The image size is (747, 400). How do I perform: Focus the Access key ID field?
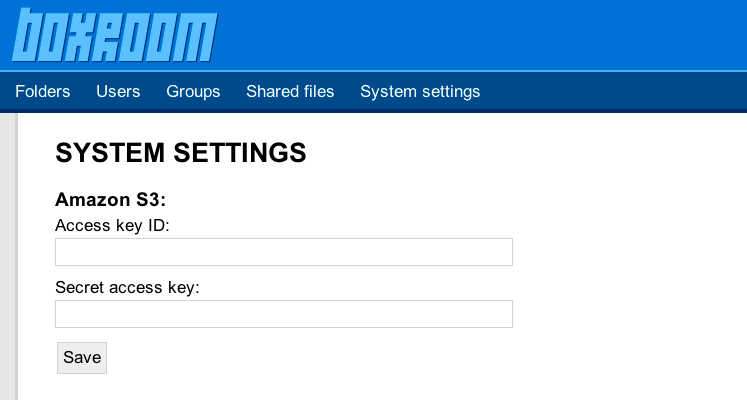point(284,252)
